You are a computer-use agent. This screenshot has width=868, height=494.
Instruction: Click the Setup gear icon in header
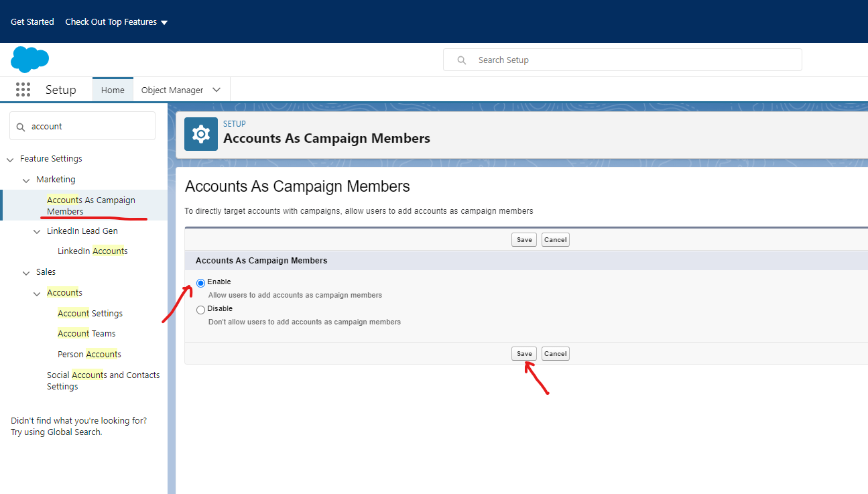pos(201,134)
